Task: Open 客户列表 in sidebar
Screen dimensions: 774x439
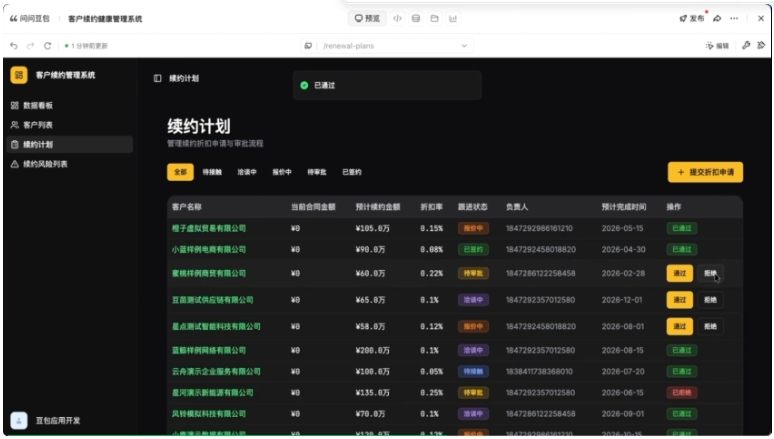Action: (x=69, y=125)
